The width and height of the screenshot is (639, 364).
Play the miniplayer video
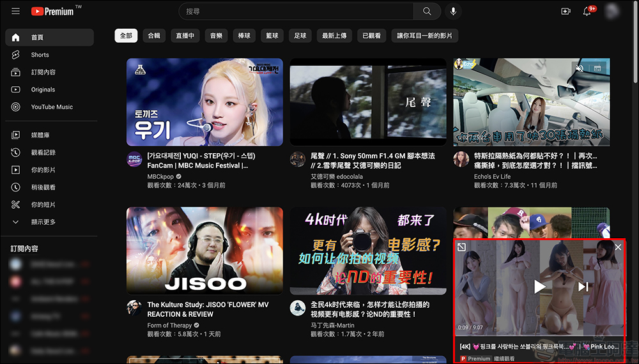[540, 287]
